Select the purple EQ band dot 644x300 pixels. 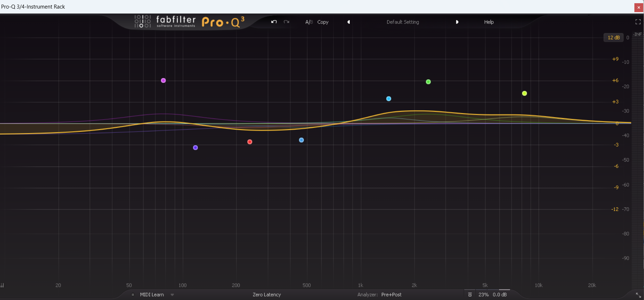pyautogui.click(x=195, y=148)
